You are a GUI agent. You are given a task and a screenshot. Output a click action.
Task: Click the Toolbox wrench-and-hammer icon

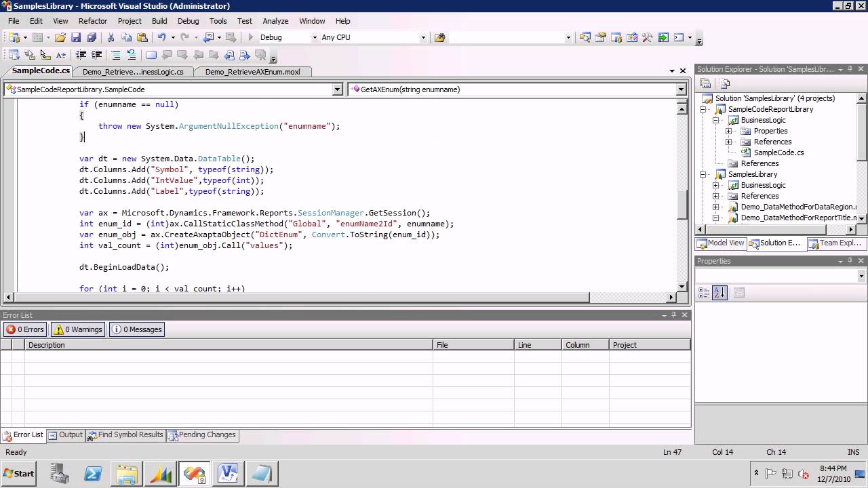pyautogui.click(x=647, y=38)
